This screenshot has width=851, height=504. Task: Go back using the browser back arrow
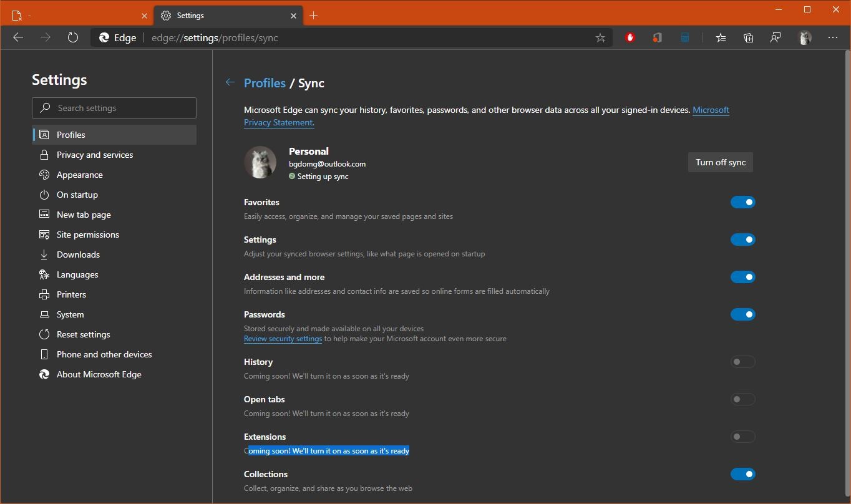click(18, 37)
